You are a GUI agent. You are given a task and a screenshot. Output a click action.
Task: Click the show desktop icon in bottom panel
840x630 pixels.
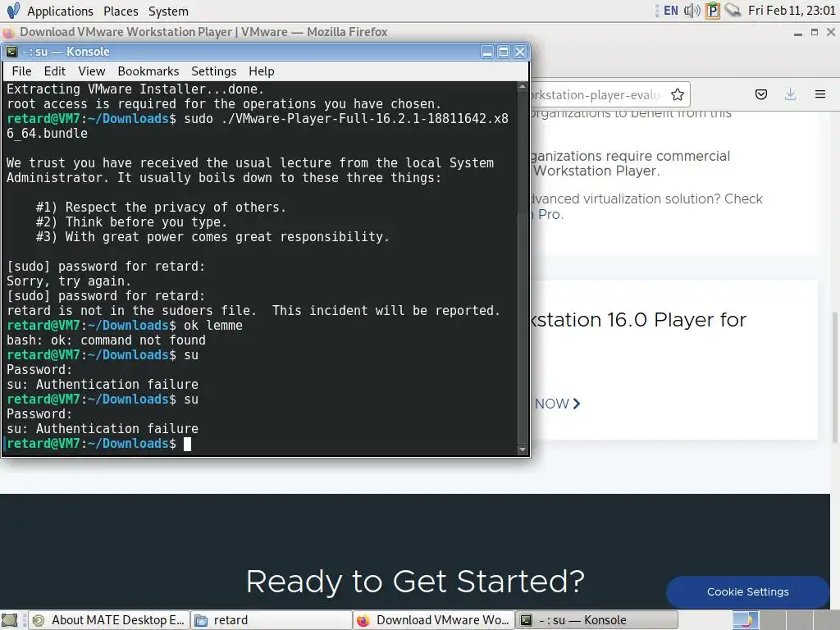pos(10,620)
